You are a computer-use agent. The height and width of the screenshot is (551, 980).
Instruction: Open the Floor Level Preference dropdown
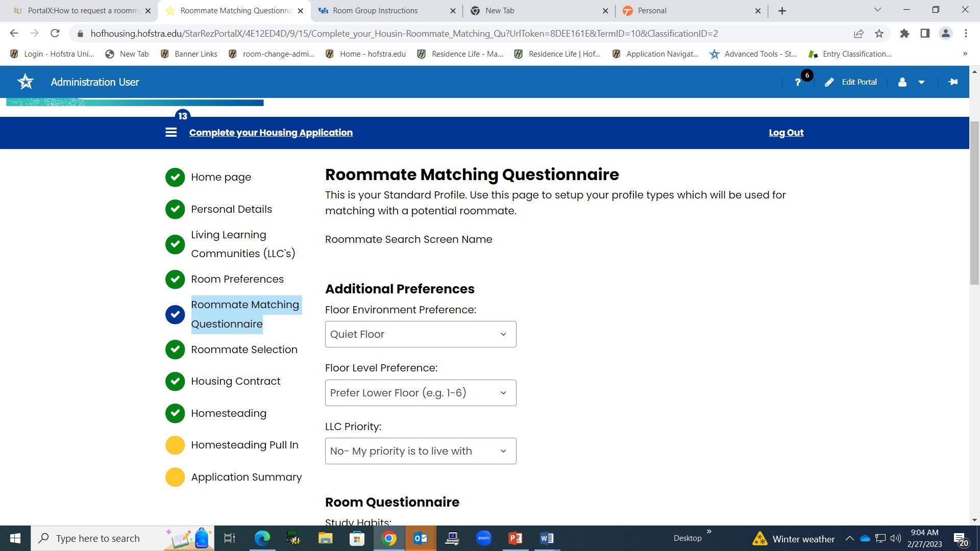(x=420, y=393)
